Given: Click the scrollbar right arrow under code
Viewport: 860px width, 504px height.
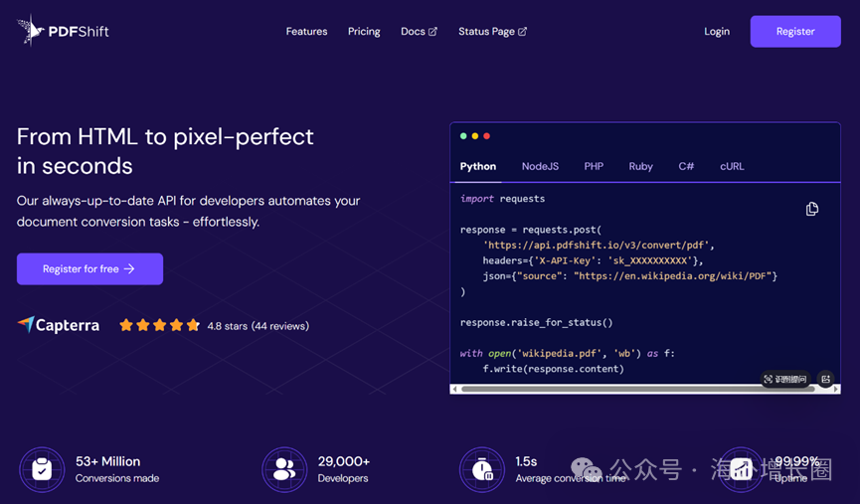Looking at the screenshot, I should point(835,389).
